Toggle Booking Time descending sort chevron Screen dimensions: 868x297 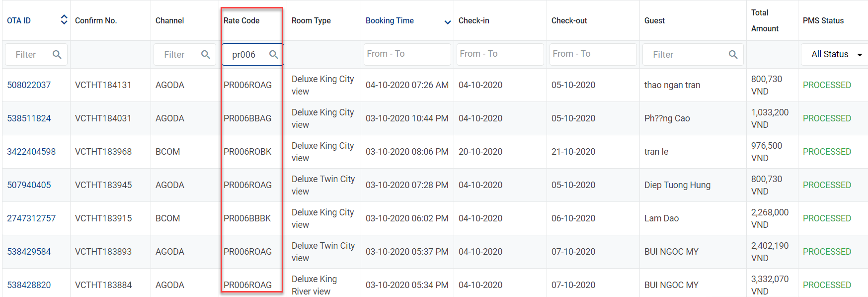coord(447,22)
